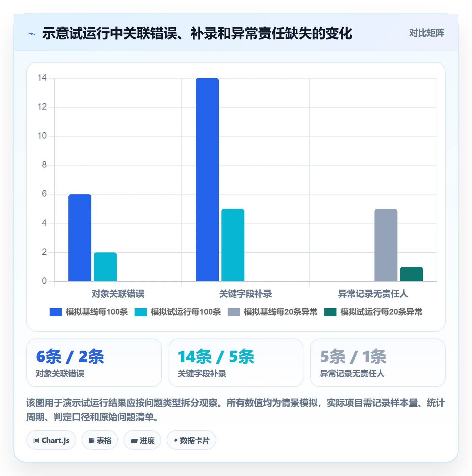Toggle legend swatch for 模拟试运行每20条异常
Image resolution: width=472 pixels, height=476 pixels.
point(330,312)
